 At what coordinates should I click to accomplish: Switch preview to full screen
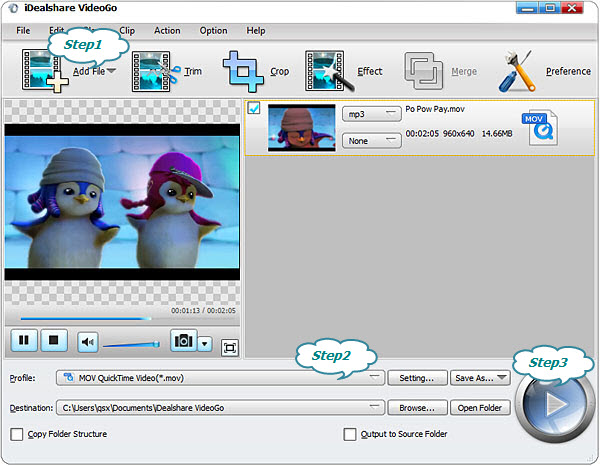point(230,348)
